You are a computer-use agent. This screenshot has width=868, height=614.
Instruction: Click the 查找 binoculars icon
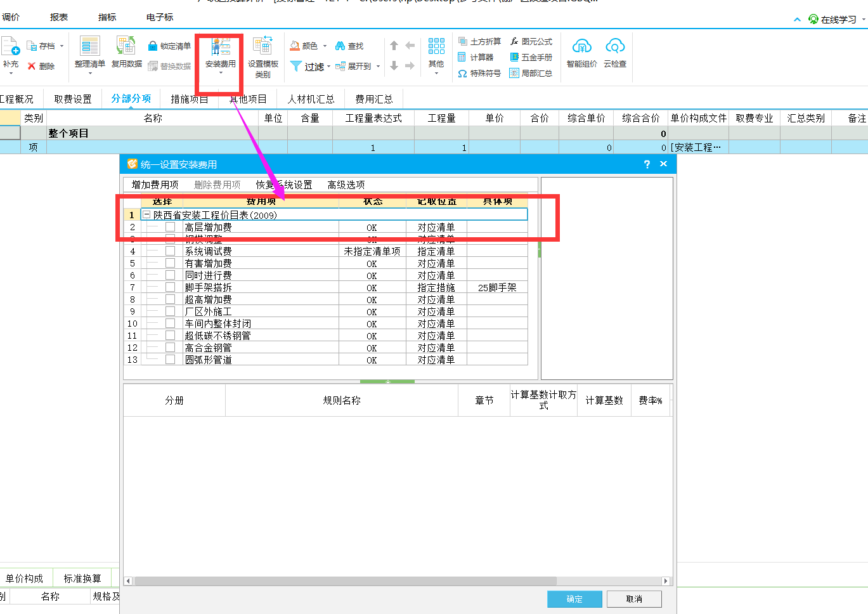pos(340,46)
